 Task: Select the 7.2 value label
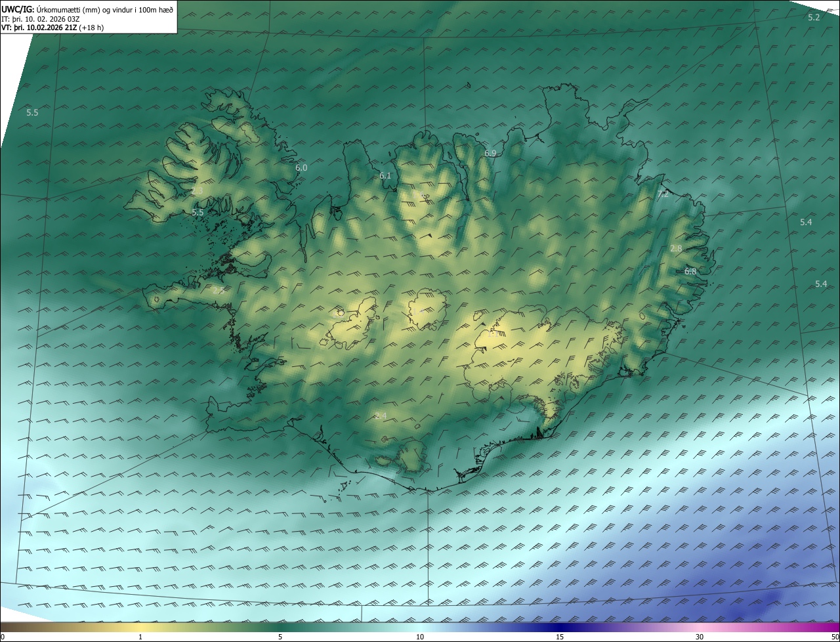tap(663, 194)
